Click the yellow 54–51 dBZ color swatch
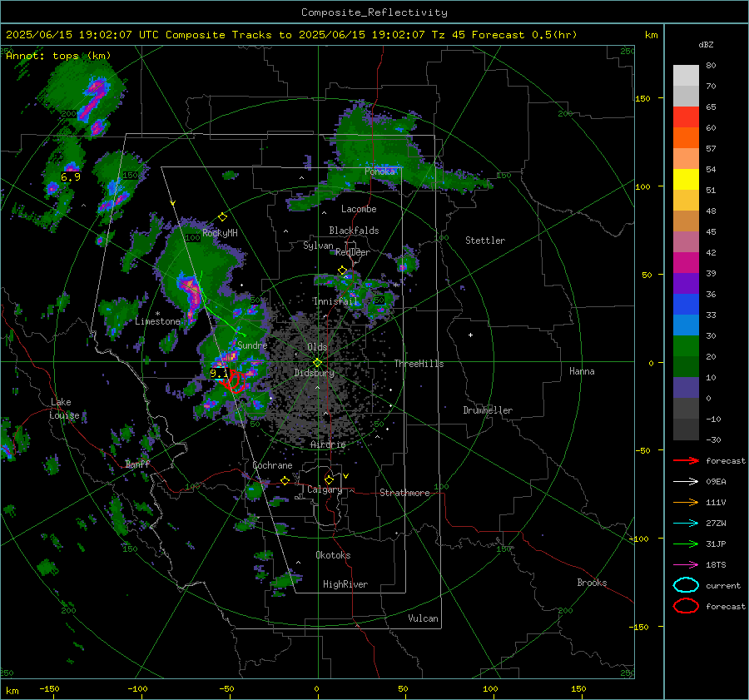Viewport: 749px width, 700px height. (686, 180)
